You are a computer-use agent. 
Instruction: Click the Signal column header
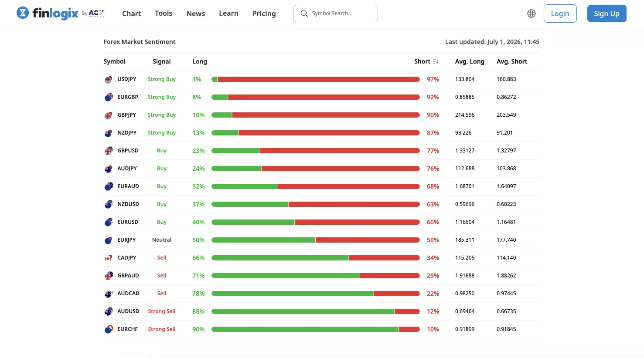coord(162,61)
